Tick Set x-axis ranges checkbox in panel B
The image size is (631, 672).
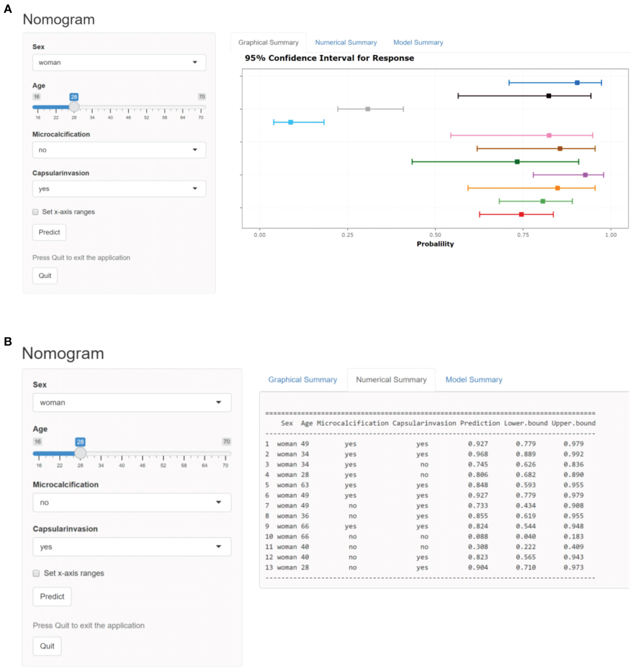[x=36, y=573]
